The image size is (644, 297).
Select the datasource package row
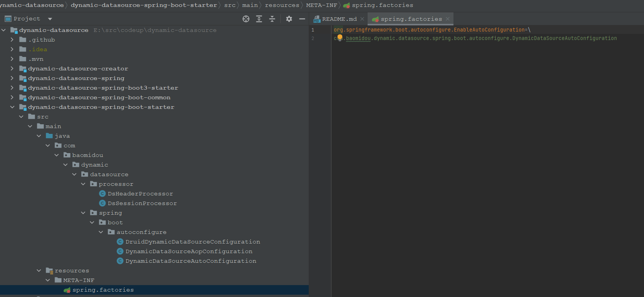[154, 174]
